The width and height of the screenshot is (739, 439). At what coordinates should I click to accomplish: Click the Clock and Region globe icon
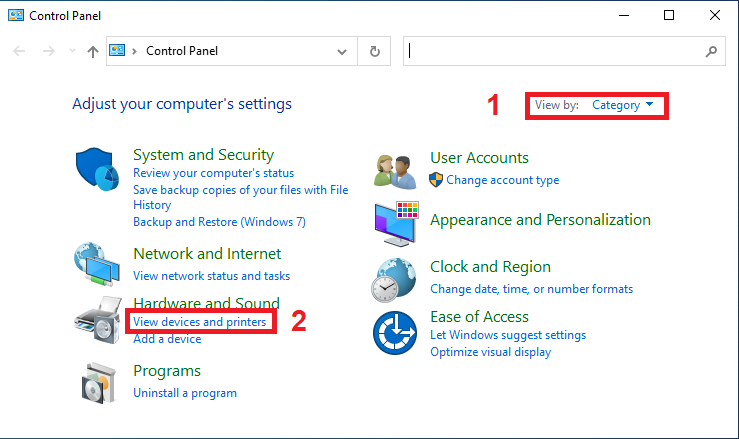pyautogui.click(x=394, y=279)
